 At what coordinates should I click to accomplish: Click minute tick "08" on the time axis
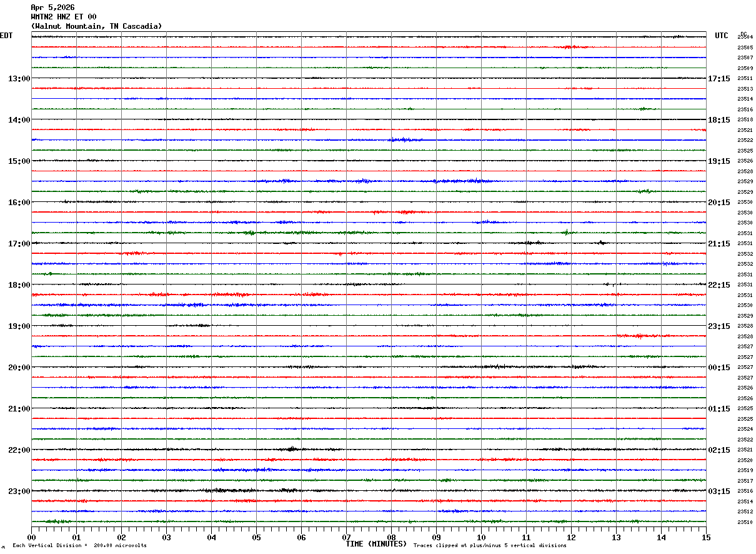[391, 537]
